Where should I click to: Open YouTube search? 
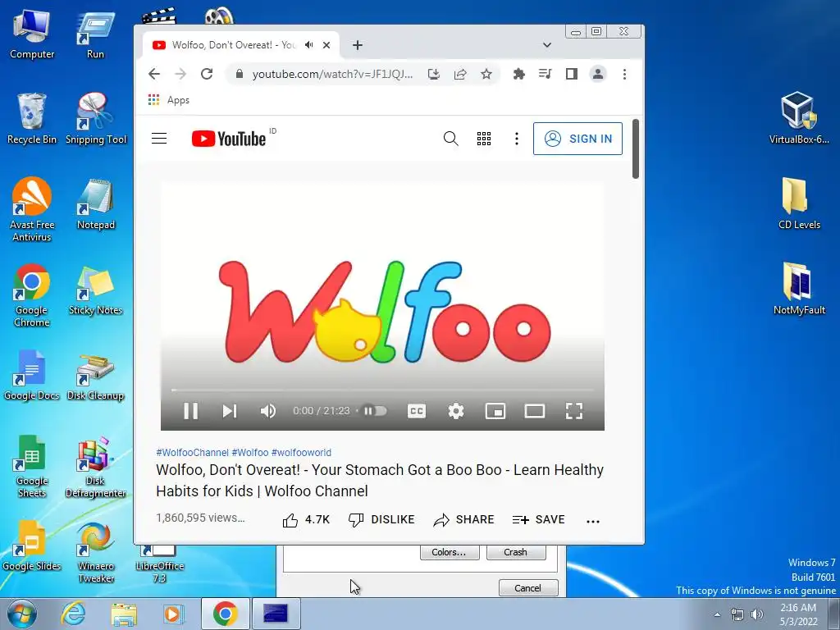tap(450, 139)
